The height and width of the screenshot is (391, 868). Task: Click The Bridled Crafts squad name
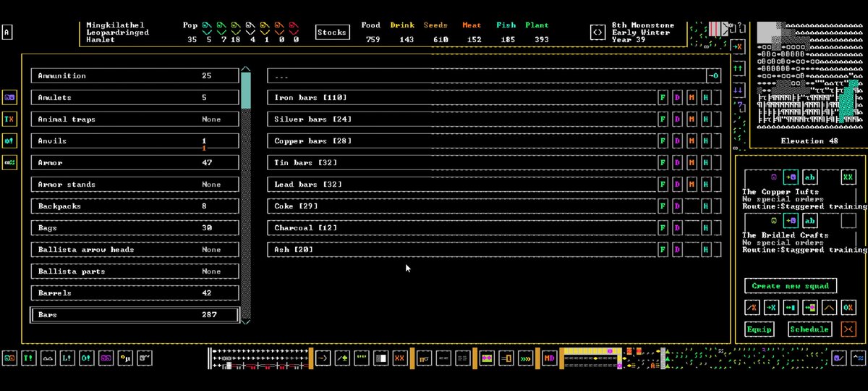click(786, 235)
